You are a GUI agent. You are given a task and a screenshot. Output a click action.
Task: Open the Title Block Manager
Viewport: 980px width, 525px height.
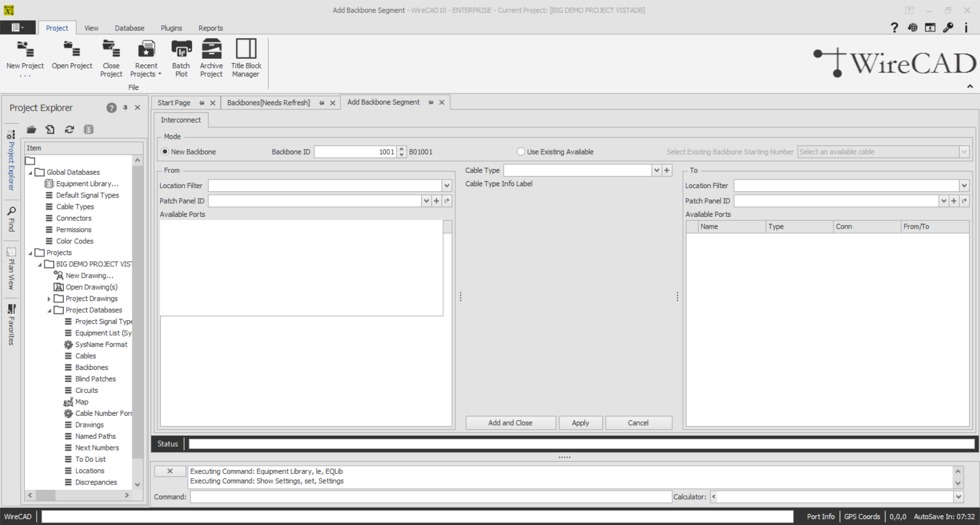[246, 50]
